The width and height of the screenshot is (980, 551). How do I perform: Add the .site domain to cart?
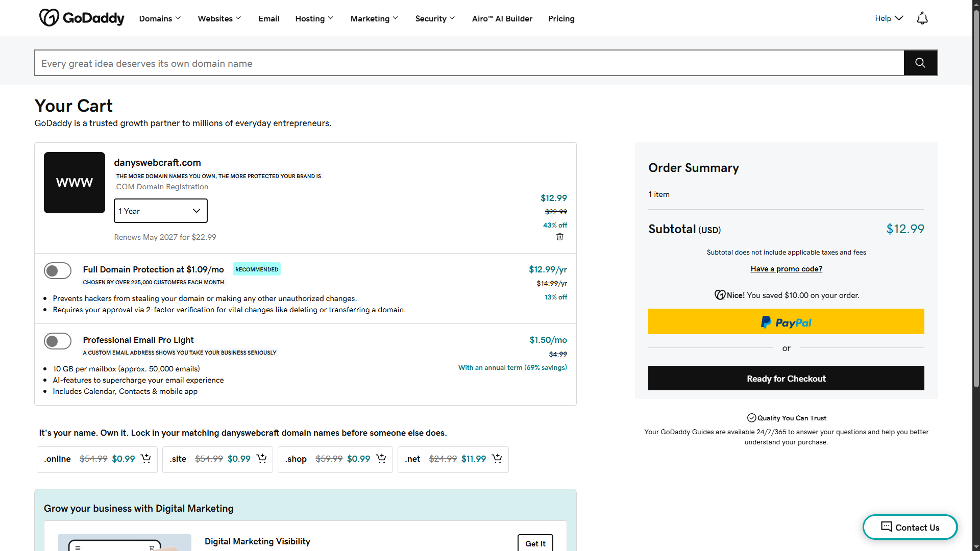[262, 459]
